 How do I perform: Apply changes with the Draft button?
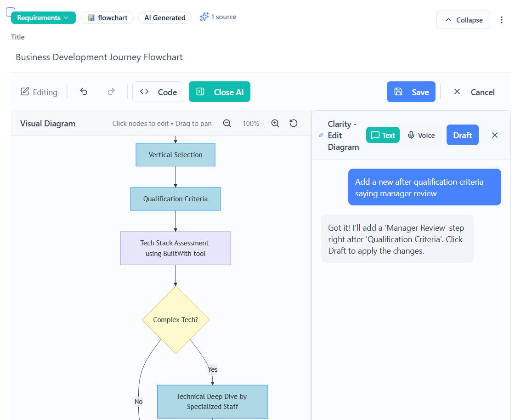pos(462,135)
